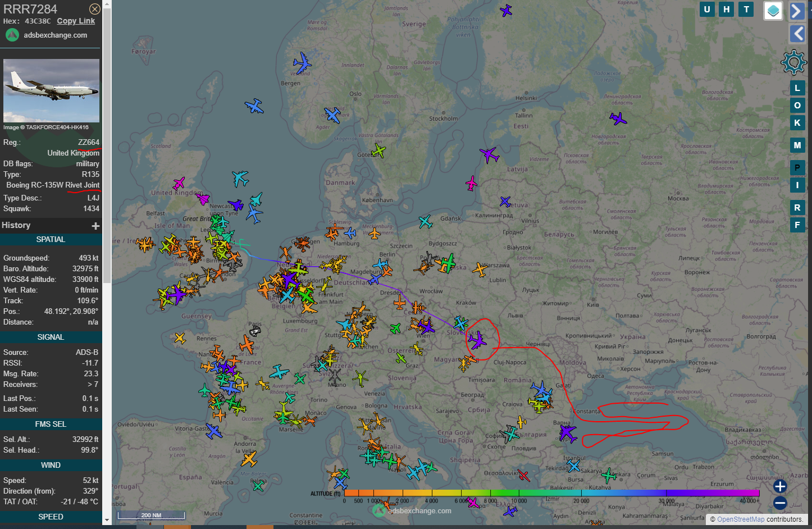Toggle the highlighted P button
812x529 pixels.
(797, 167)
